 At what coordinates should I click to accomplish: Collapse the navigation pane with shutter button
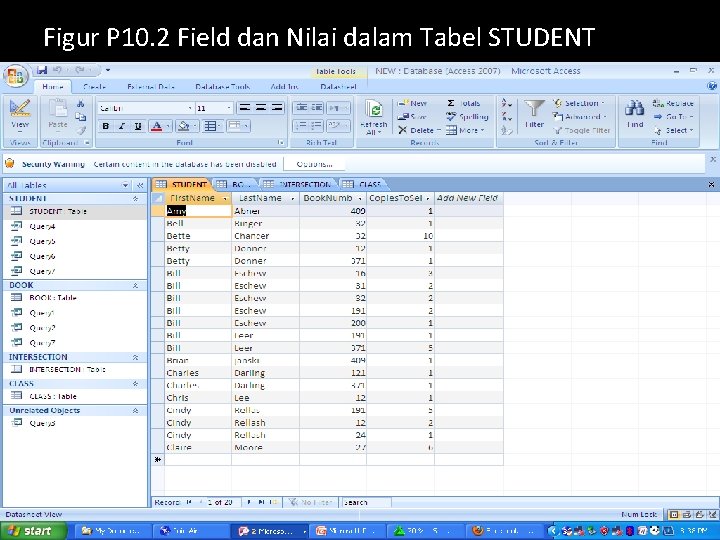coord(140,185)
